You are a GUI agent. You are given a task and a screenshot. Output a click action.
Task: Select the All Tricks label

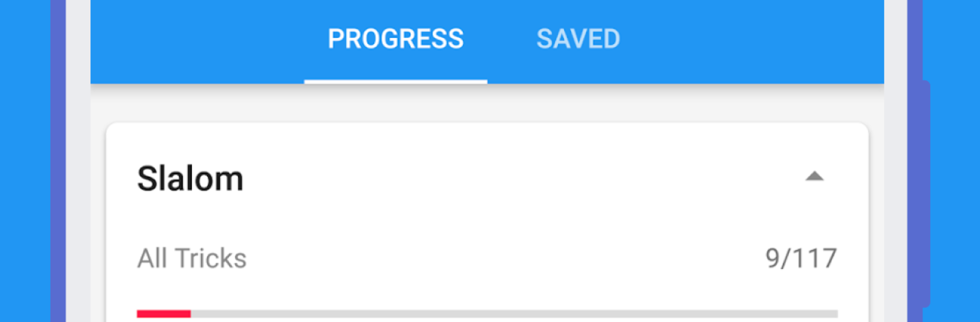click(x=192, y=258)
